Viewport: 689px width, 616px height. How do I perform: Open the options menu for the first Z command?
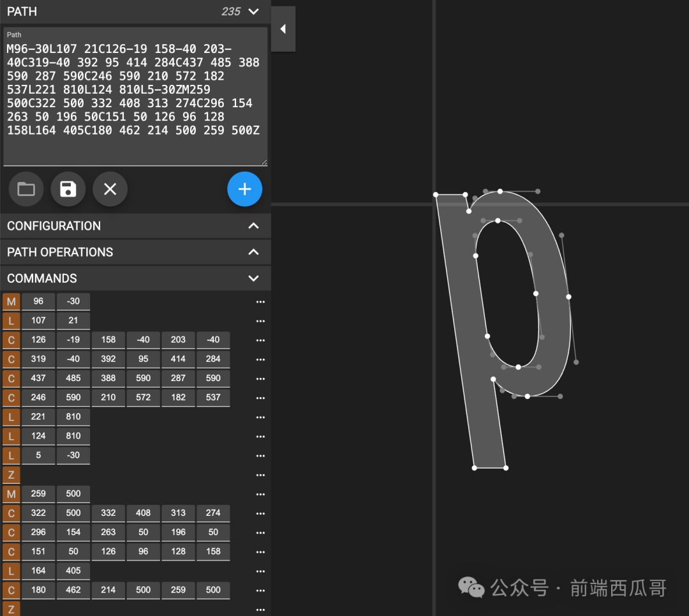[x=260, y=475]
